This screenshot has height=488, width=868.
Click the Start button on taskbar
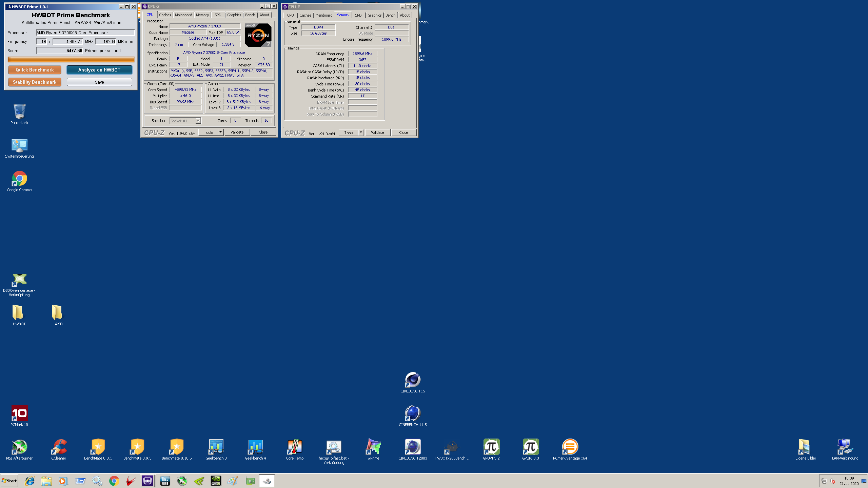[9, 481]
